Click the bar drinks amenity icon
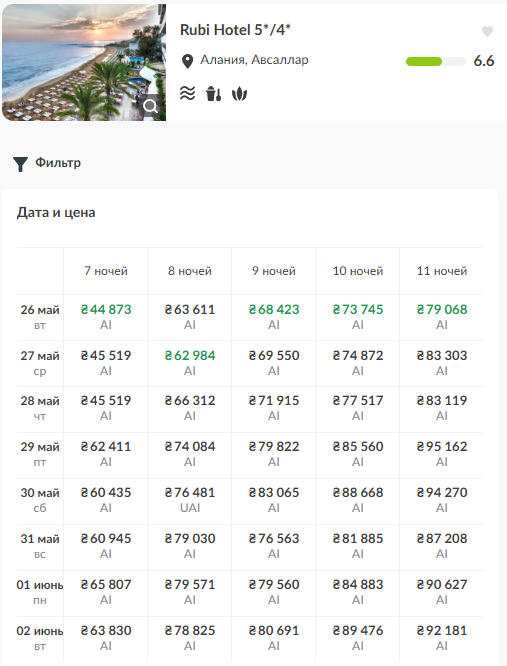The height and width of the screenshot is (666, 507). 214,93
